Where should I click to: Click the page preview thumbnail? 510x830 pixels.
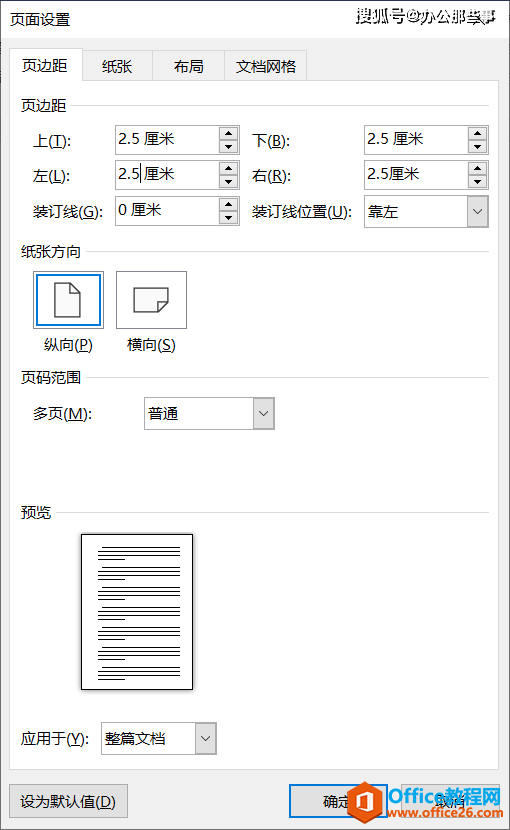point(137,612)
